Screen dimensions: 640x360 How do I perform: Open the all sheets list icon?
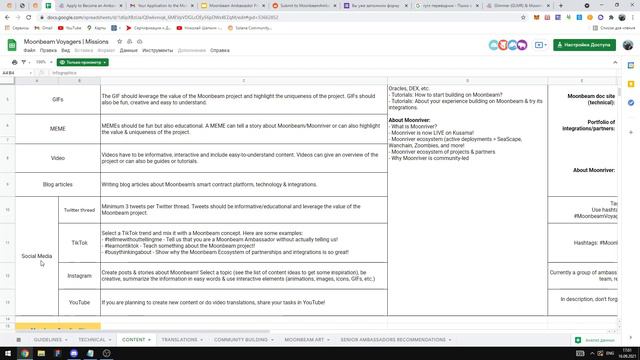[18, 340]
